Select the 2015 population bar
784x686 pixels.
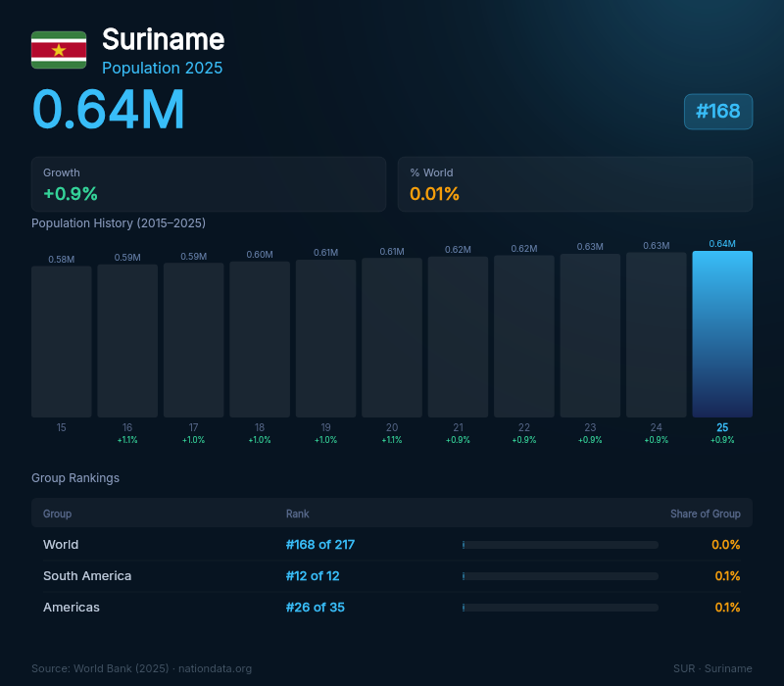click(x=62, y=341)
